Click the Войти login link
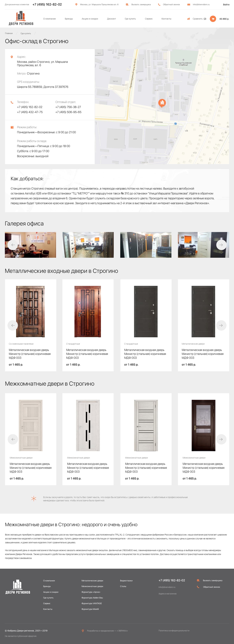Image resolution: width=234 pixels, height=644 pixels. click(226, 5)
